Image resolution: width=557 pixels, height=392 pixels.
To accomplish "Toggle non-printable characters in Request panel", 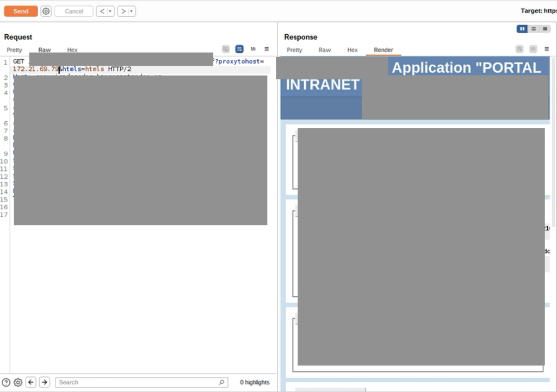I will pos(253,49).
